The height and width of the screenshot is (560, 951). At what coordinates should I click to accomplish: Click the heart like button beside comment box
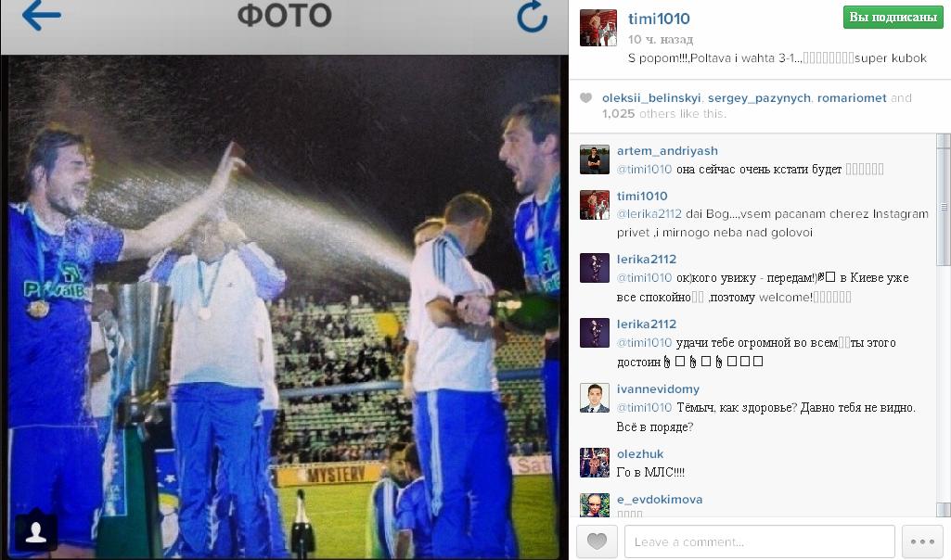click(x=597, y=541)
